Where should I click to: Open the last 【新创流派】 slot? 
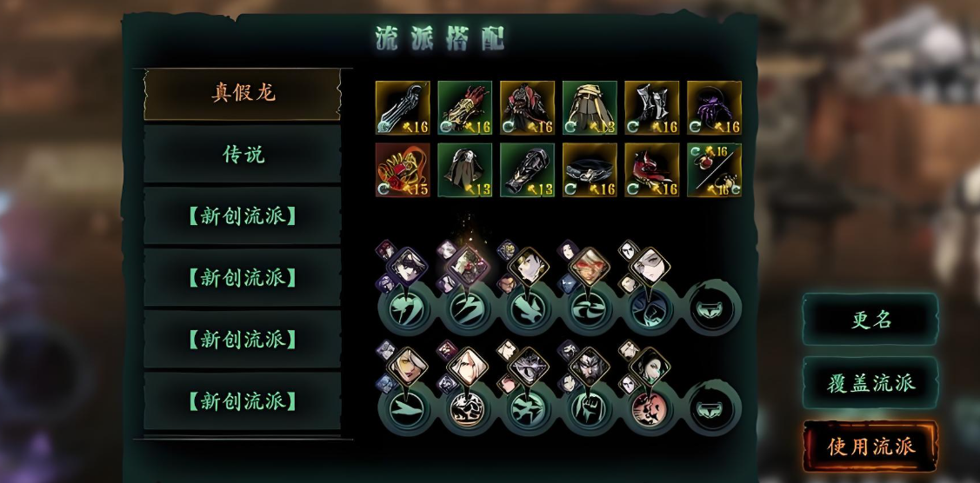243,400
